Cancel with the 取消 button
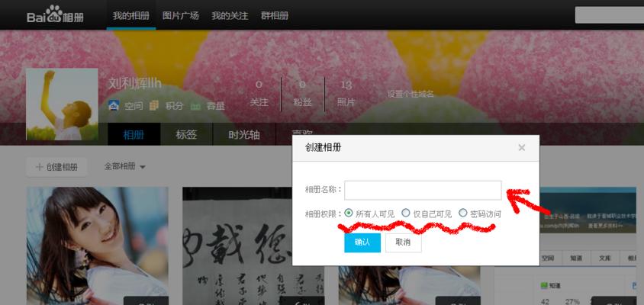 404,242
